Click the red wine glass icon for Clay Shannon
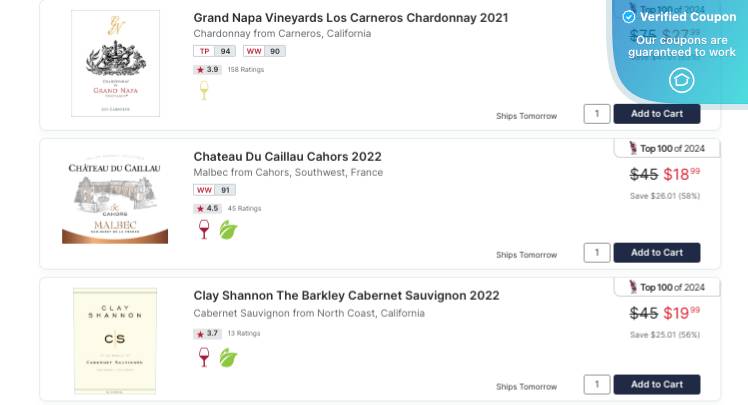This screenshot has width=748, height=405. 204,357
